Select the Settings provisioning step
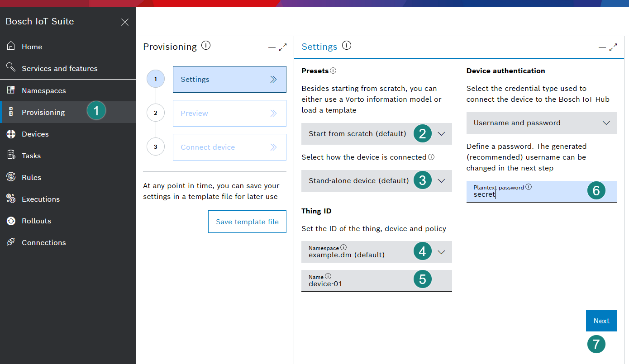 pyautogui.click(x=229, y=79)
